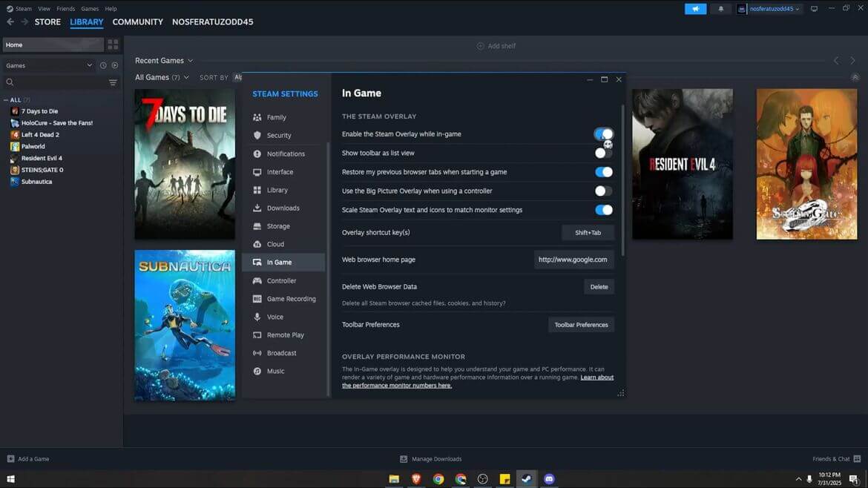Open Steam from the Windows taskbar
This screenshot has height=488, width=868.
(527, 478)
